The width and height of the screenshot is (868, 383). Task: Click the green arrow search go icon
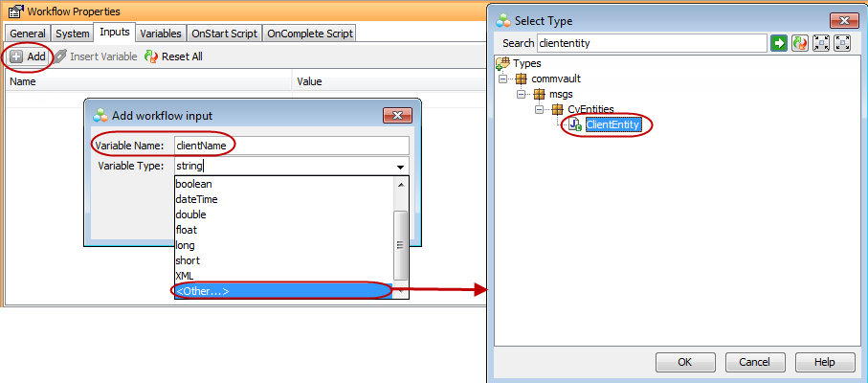[x=780, y=43]
